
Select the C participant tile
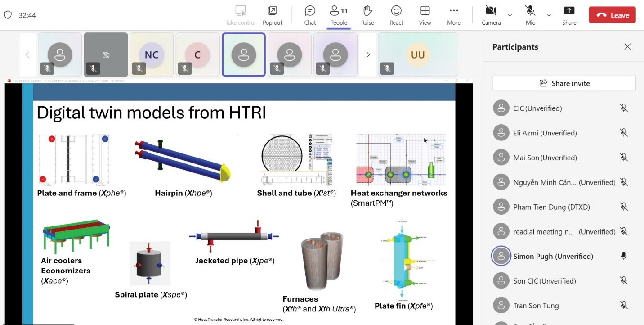(197, 55)
